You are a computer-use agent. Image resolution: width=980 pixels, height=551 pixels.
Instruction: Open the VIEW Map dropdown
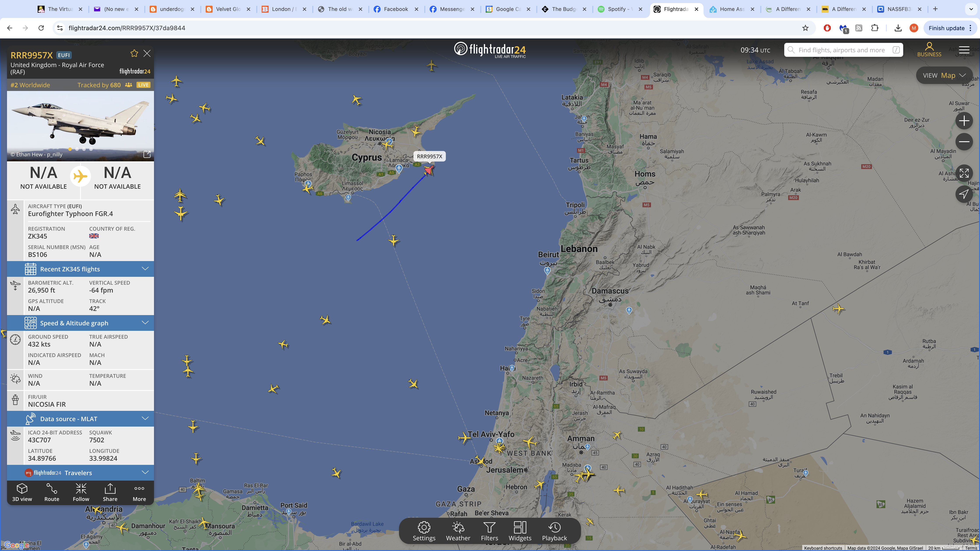coord(944,75)
